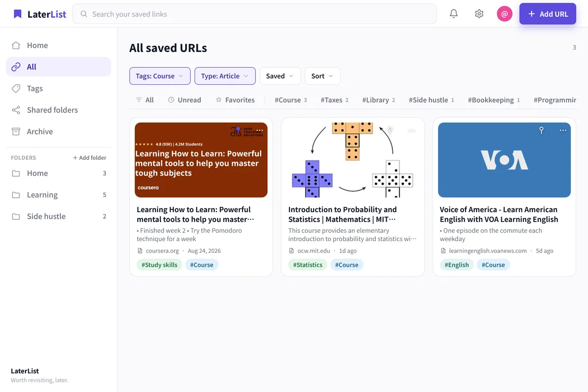Filter by the #Bookkeeping tag tab

coord(494,100)
